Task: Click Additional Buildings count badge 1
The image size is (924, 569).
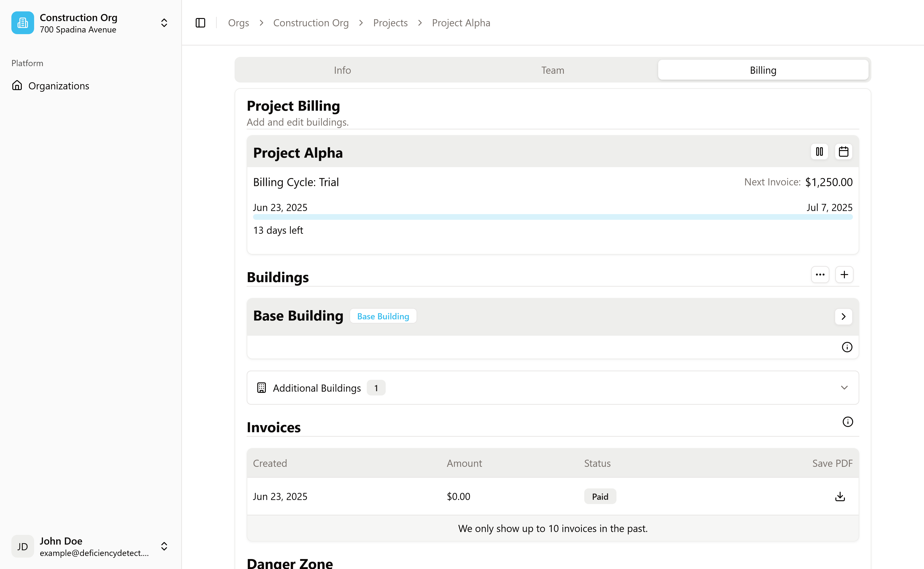Action: point(376,388)
